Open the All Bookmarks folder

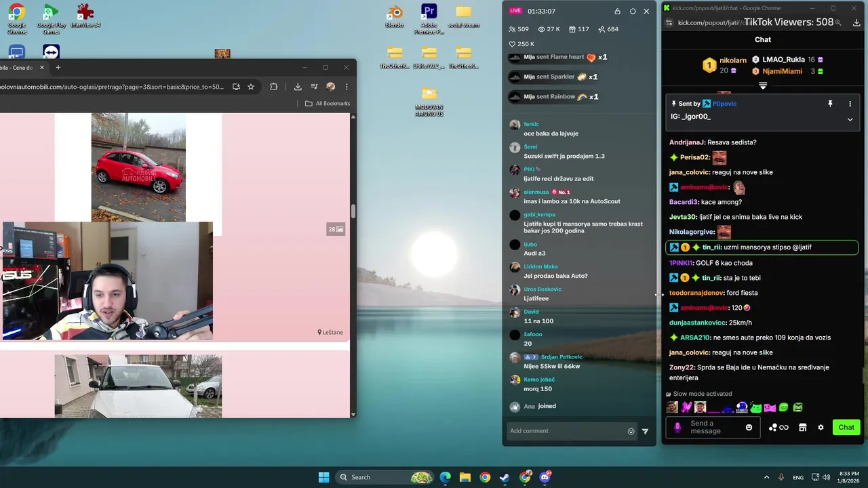pyautogui.click(x=328, y=104)
